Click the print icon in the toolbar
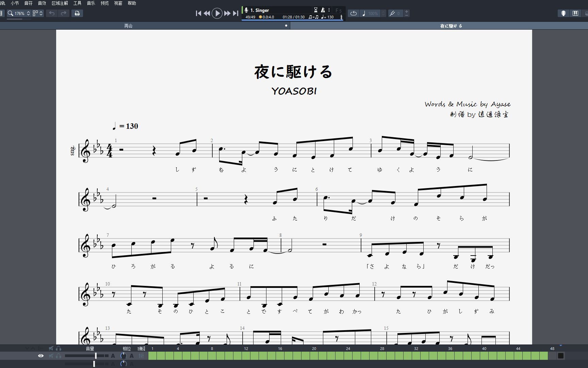The height and width of the screenshot is (368, 588). coord(77,13)
